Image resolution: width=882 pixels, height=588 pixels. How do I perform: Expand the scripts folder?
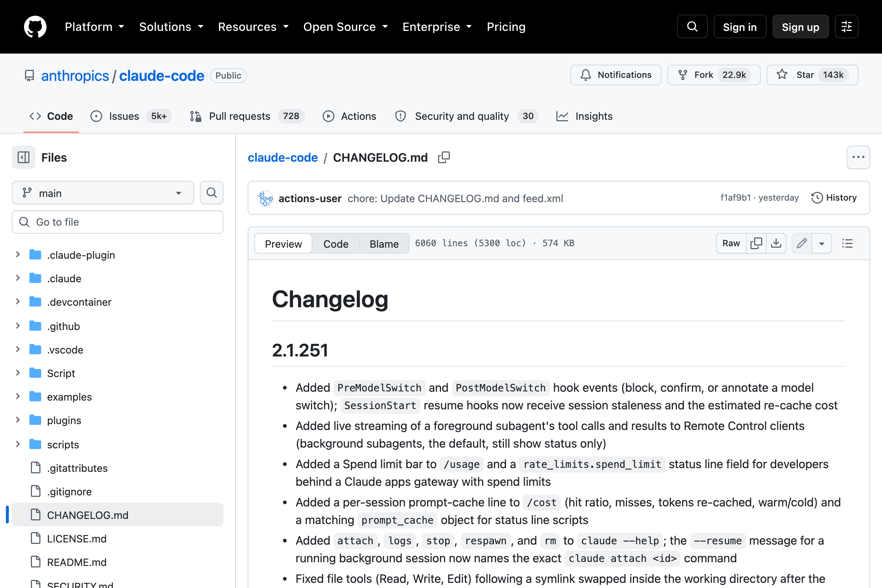pos(18,444)
